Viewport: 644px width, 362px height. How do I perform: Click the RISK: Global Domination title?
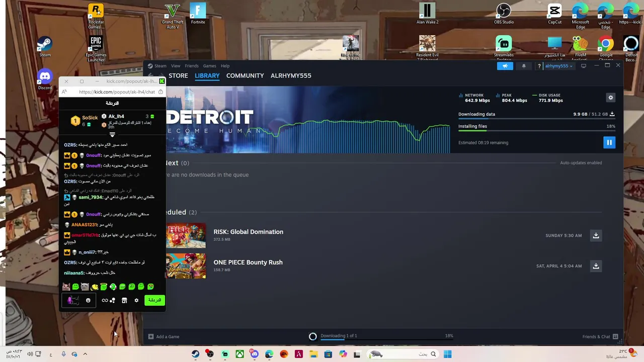248,232
